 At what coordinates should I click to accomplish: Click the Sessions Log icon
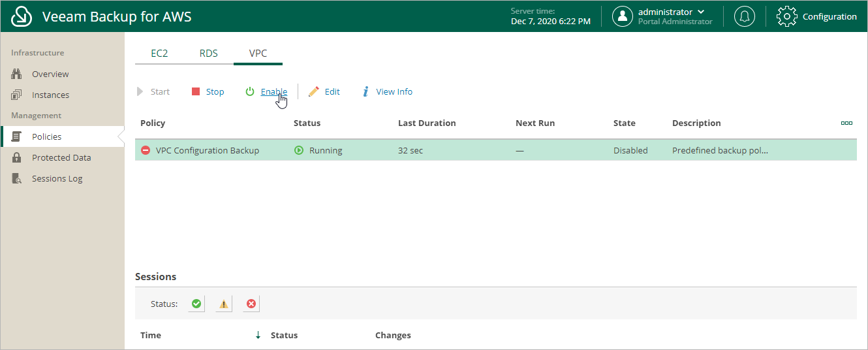18,178
